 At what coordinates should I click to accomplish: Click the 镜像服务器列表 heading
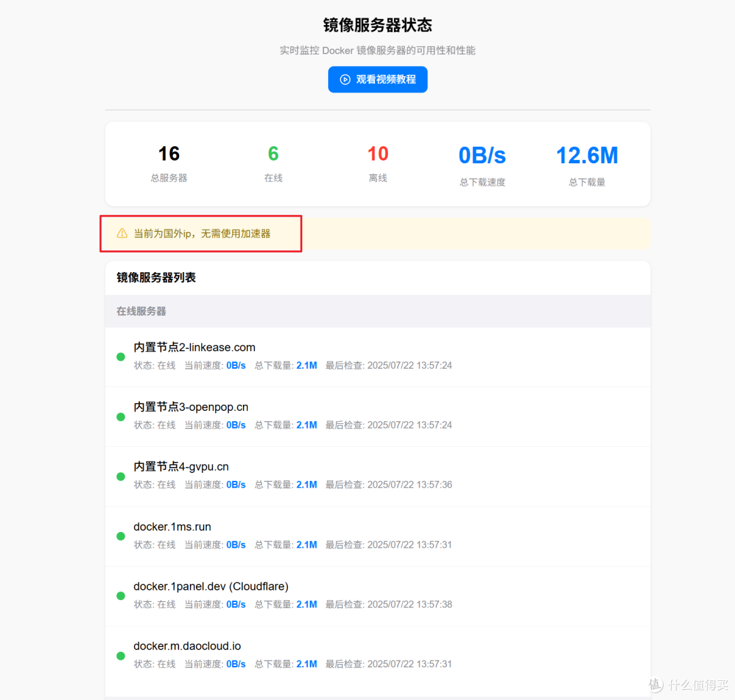(156, 278)
